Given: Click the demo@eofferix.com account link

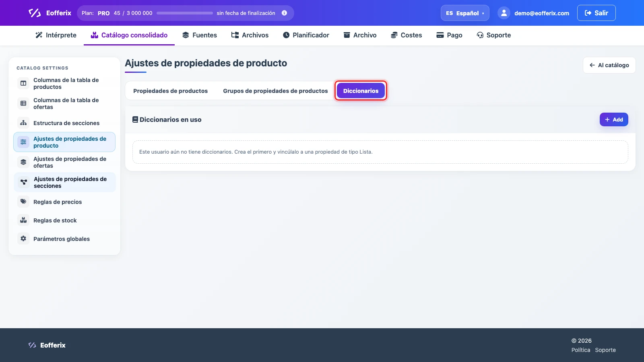Looking at the screenshot, I should point(542,13).
